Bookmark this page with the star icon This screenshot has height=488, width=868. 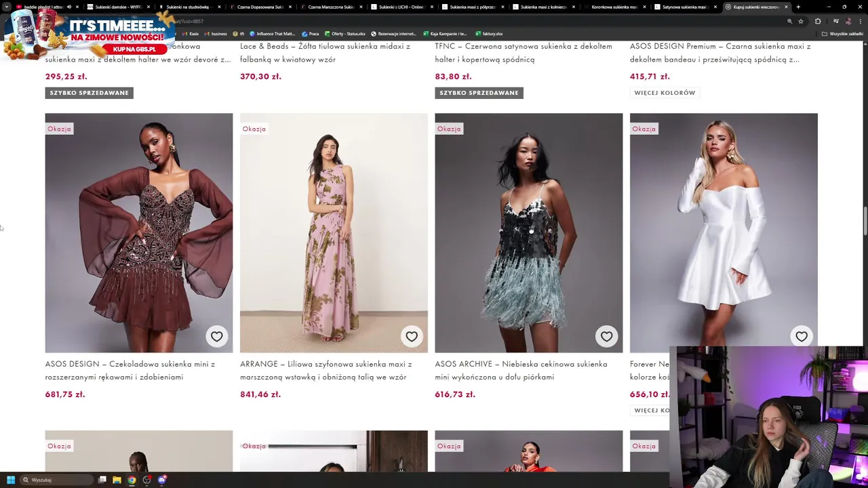801,22
